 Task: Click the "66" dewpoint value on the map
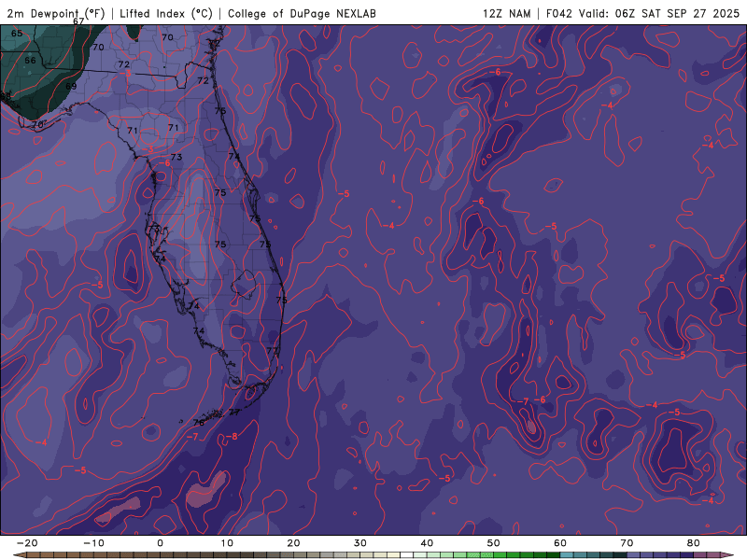[30, 61]
